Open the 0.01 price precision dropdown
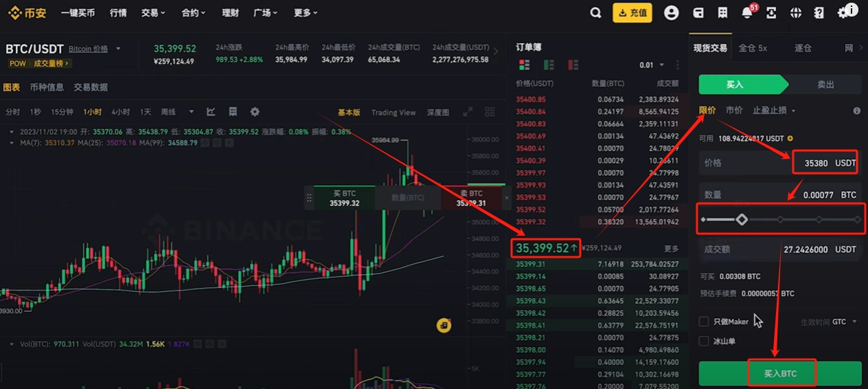This screenshot has width=868, height=389. click(x=652, y=65)
